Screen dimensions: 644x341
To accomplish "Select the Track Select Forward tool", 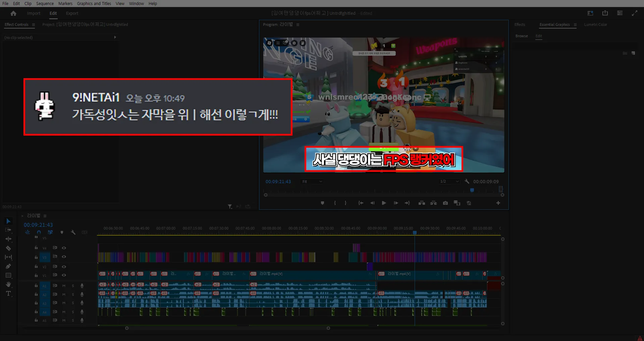I will click(8, 230).
